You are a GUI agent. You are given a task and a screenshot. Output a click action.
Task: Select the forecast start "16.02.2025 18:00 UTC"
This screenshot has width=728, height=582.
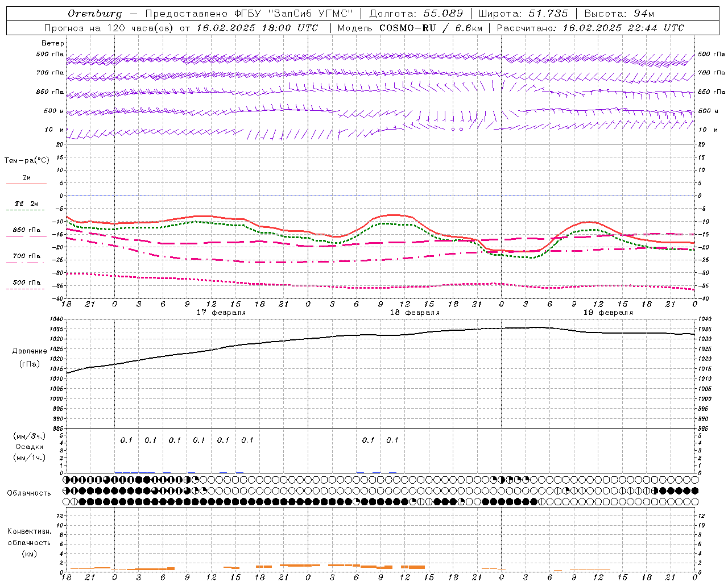(x=257, y=28)
